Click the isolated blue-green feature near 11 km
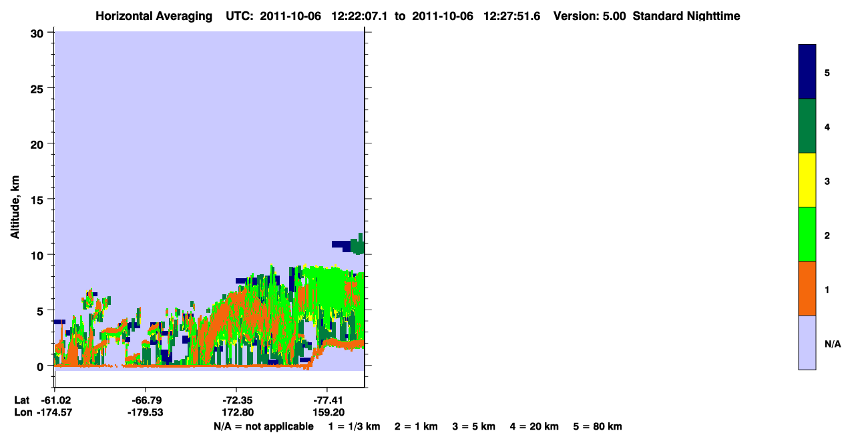This screenshot has height=445, width=868. tap(349, 245)
